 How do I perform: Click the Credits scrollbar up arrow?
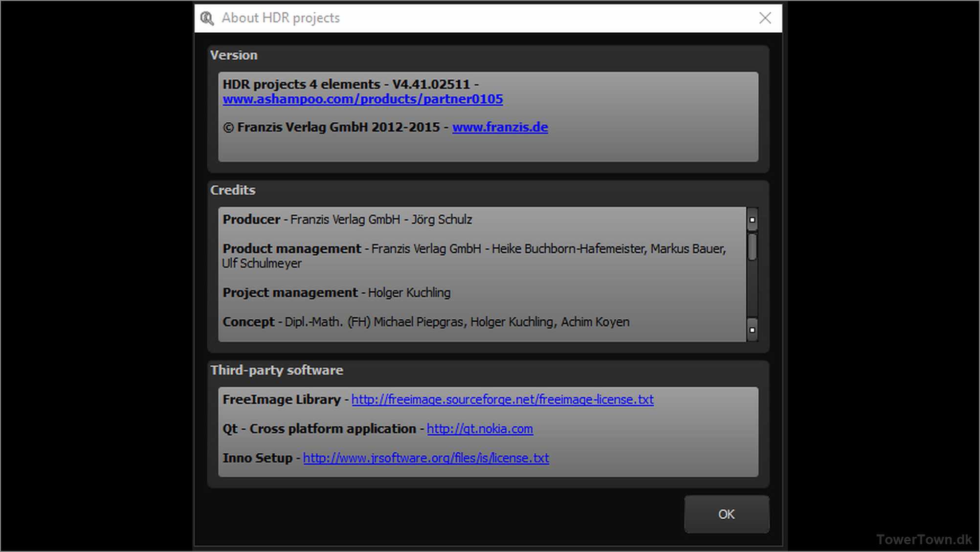coord(752,220)
